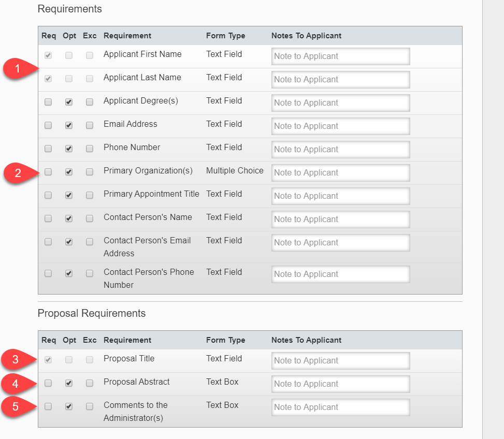
Task: Check Req for Contact Person's Name
Action: (x=48, y=218)
